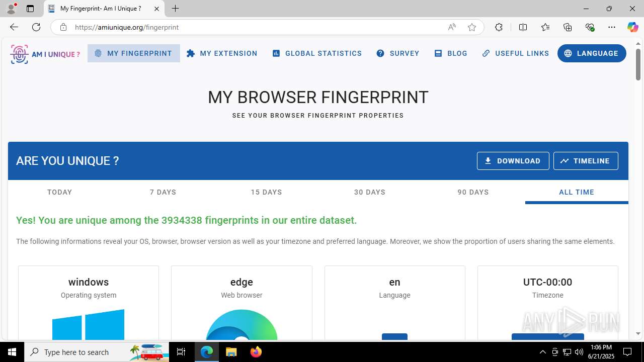
Task: Open Task View on taskbar
Action: point(181,352)
